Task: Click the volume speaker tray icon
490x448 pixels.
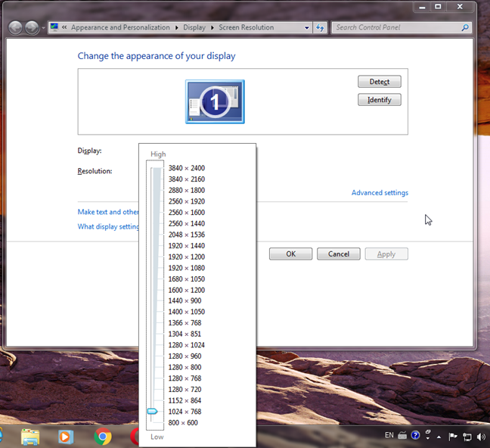Action: tap(481, 437)
